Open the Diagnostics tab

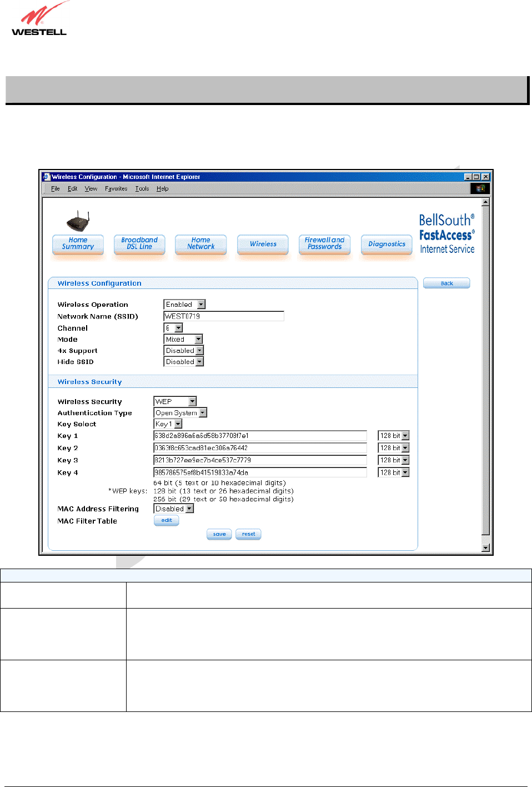pyautogui.click(x=387, y=244)
